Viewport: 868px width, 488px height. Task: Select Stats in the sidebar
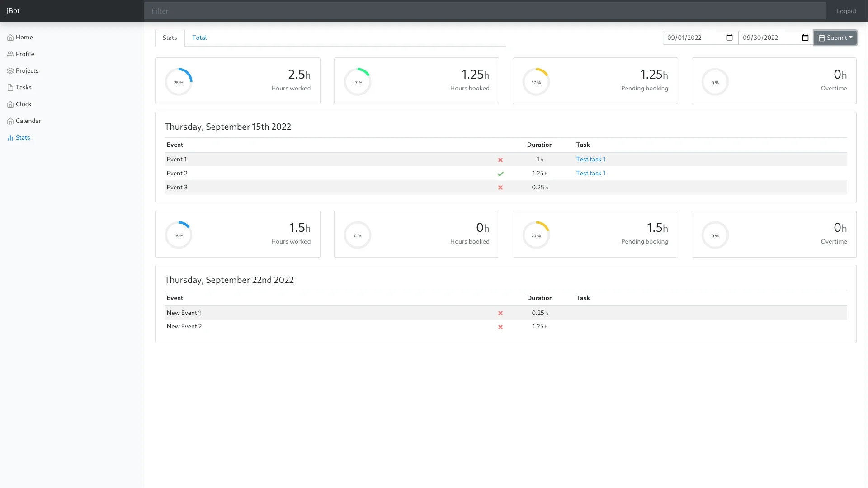click(23, 137)
